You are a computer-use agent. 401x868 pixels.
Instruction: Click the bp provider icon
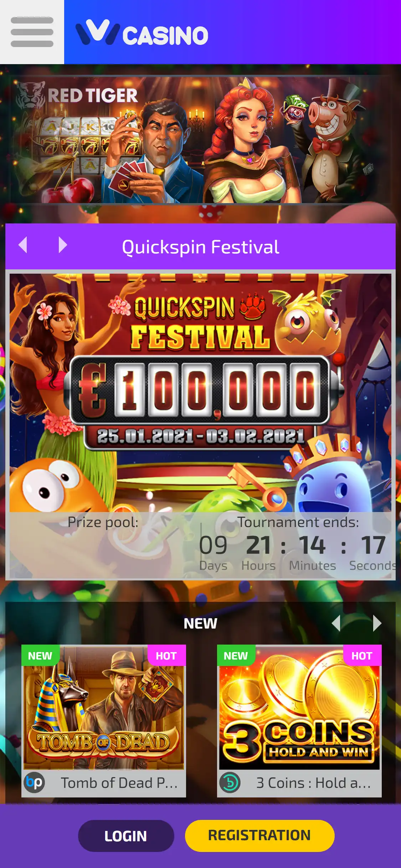coord(35,783)
